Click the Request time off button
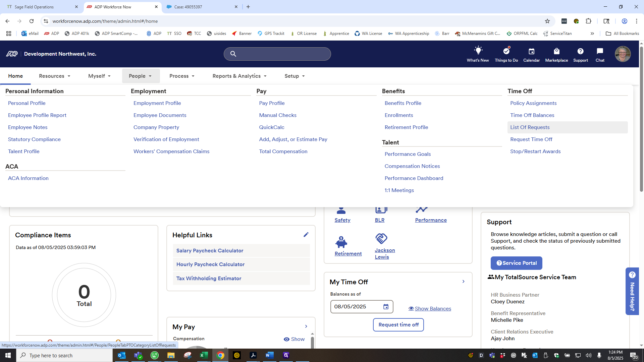Screen dimensions: 644x362 pos(398,325)
